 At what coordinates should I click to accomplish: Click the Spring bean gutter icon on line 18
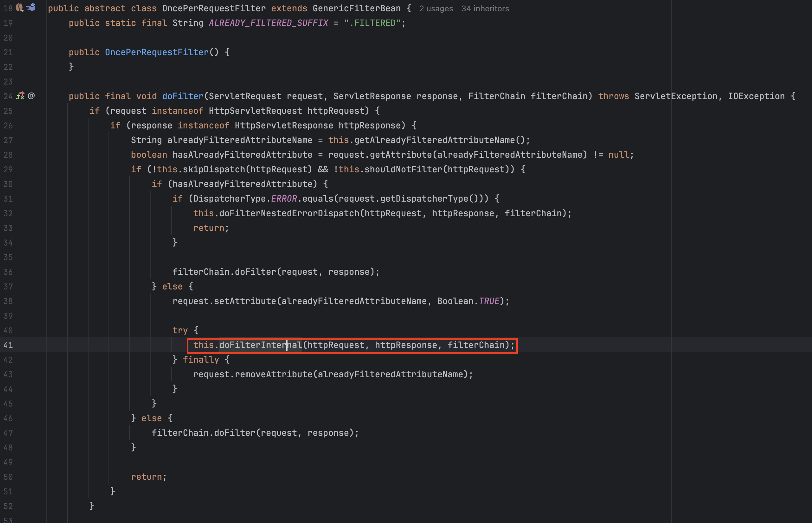point(19,7)
